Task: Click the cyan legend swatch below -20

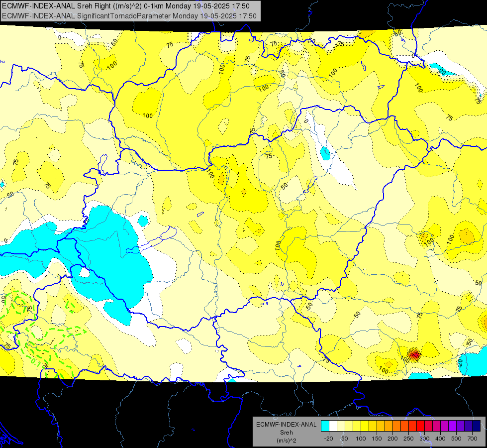Action: pyautogui.click(x=325, y=426)
